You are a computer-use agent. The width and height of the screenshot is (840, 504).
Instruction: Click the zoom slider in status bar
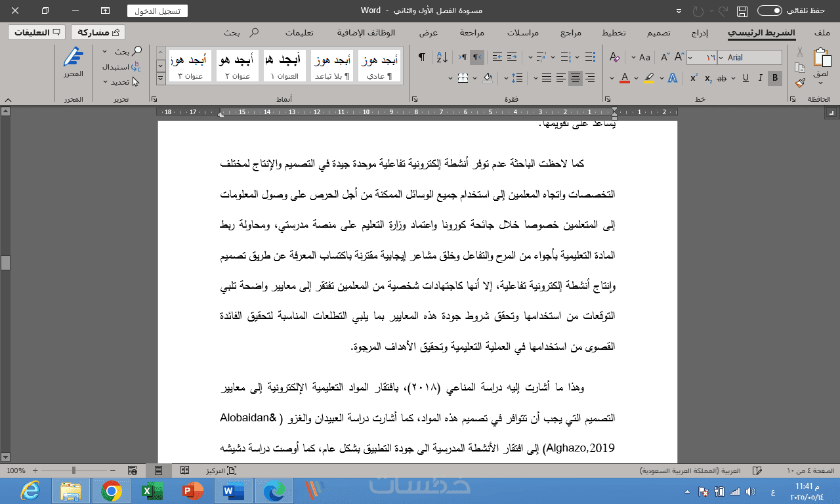(x=73, y=471)
